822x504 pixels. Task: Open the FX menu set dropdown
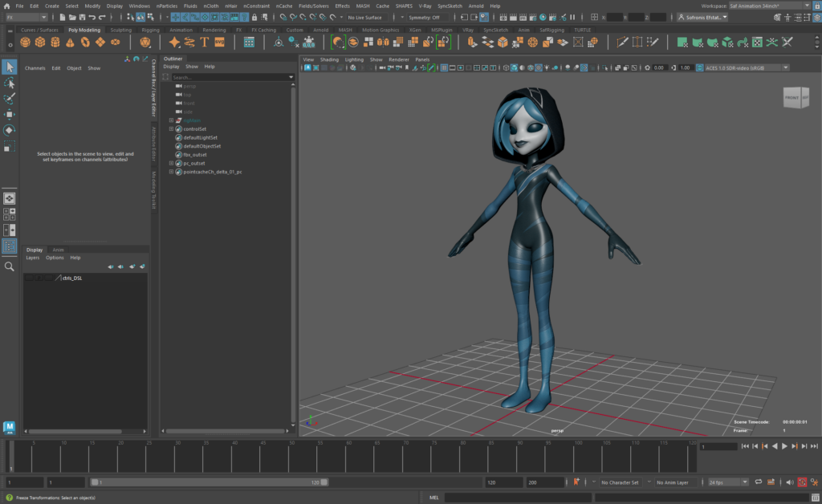(26, 18)
